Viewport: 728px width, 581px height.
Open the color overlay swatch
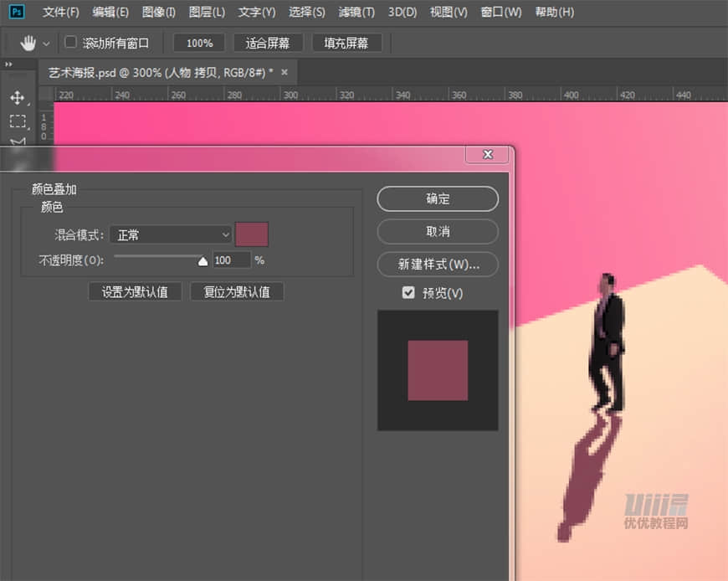(x=252, y=234)
